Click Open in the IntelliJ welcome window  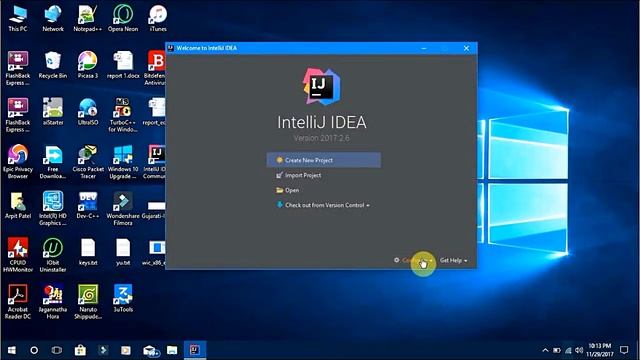pos(288,190)
